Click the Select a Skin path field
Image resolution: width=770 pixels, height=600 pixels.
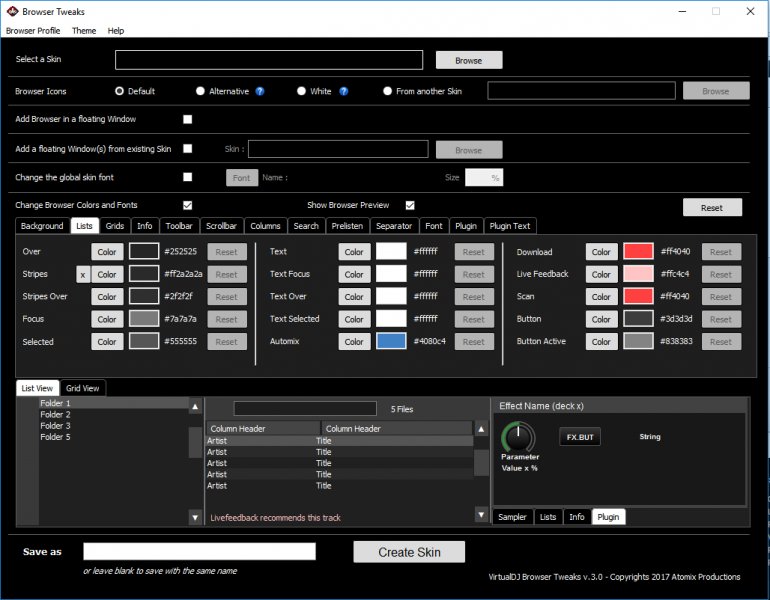pos(269,60)
